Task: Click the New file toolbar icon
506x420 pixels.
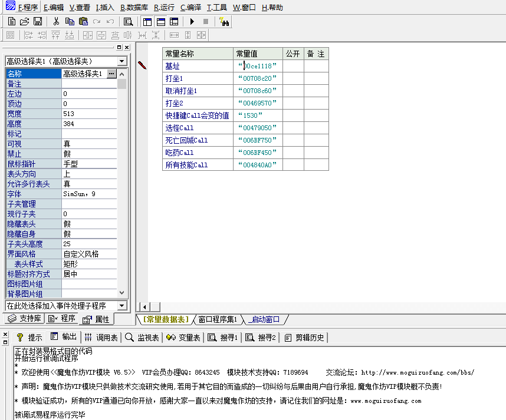Action: tap(12, 22)
